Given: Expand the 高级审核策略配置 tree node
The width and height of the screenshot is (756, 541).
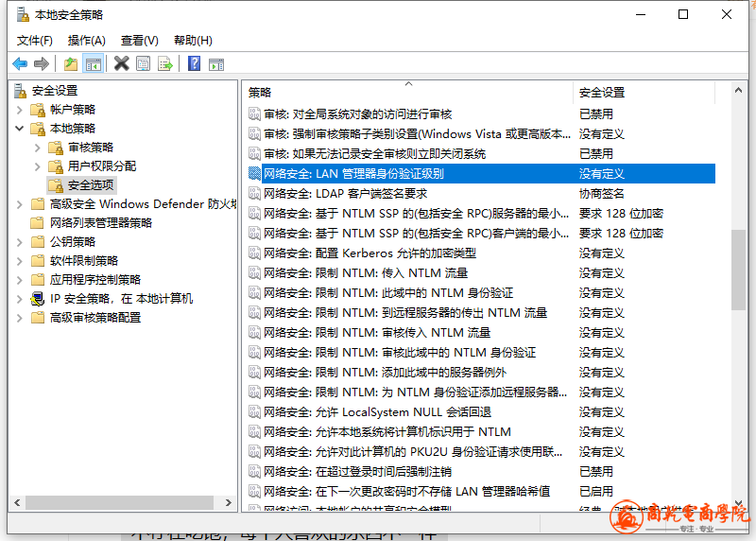Looking at the screenshot, I should click(x=19, y=318).
